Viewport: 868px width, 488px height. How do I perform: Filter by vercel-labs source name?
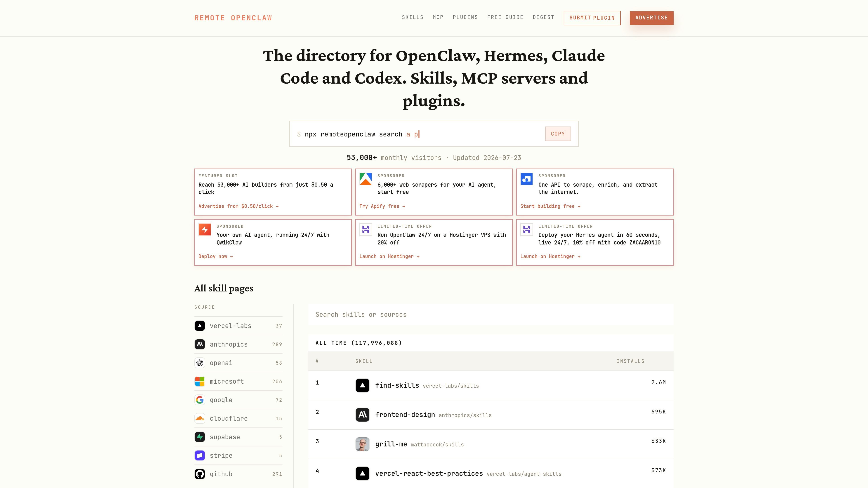231,326
